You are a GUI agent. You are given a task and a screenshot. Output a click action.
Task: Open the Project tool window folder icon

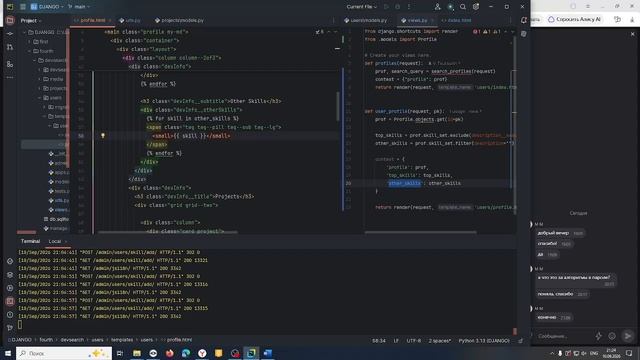(10, 20)
